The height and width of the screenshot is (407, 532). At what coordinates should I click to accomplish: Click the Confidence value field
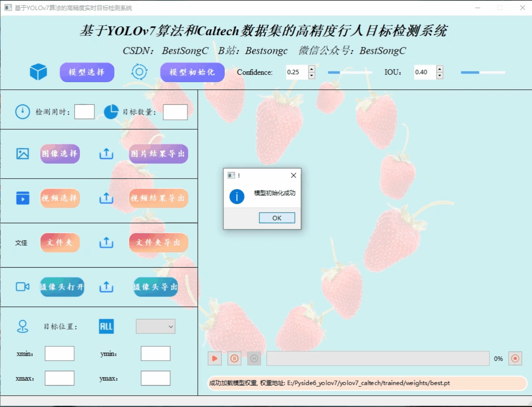tap(297, 72)
